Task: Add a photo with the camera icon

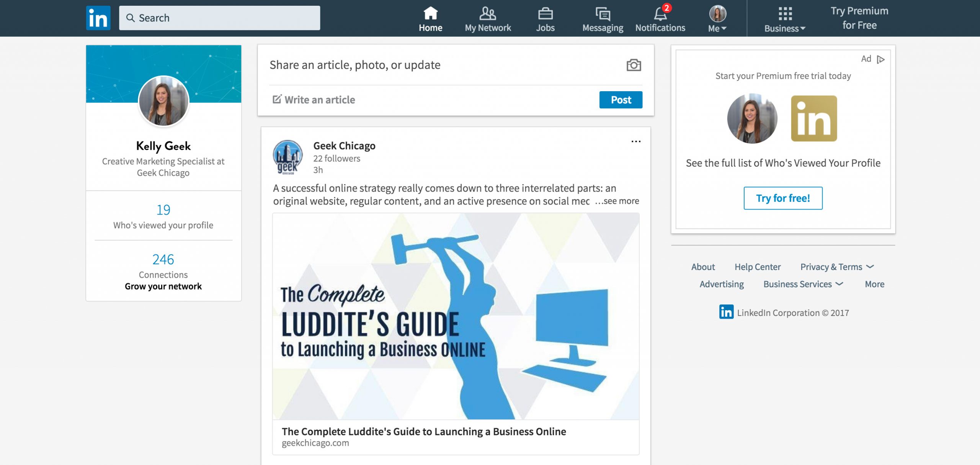Action: pyautogui.click(x=634, y=65)
